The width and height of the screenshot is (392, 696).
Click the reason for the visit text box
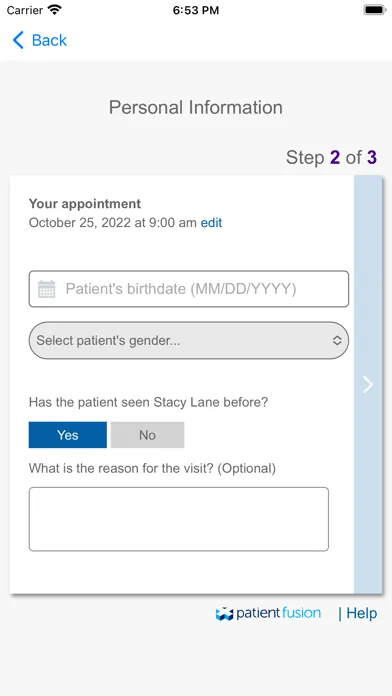point(179,519)
